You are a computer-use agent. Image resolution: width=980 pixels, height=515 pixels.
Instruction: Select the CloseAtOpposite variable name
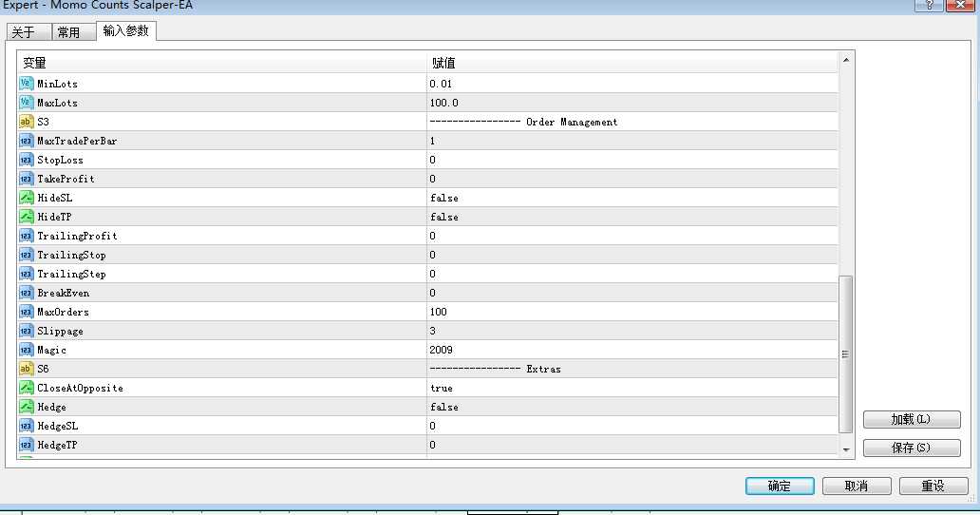click(x=80, y=388)
